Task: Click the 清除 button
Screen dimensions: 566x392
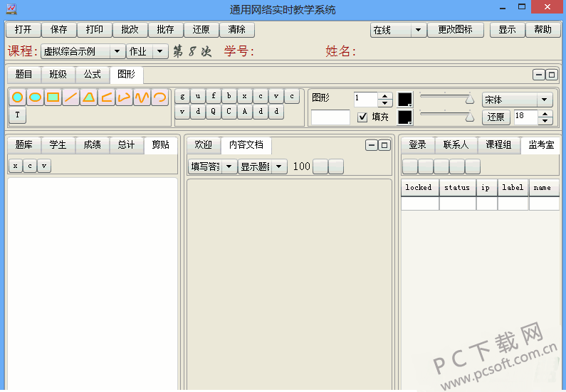Action: pos(236,30)
